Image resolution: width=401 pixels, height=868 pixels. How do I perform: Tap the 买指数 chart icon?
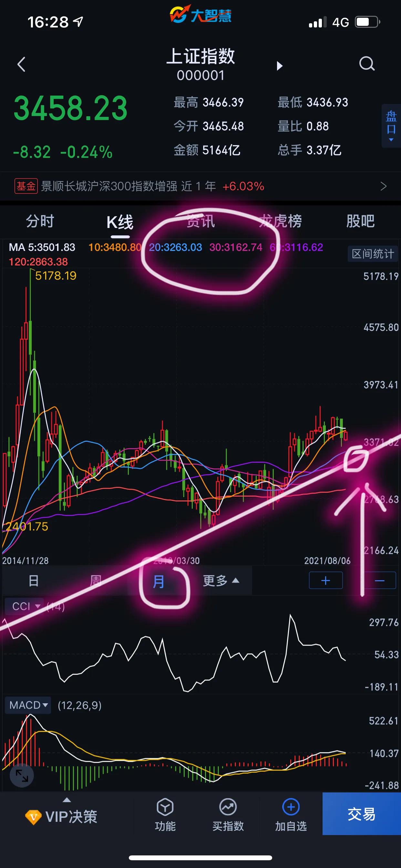pyautogui.click(x=228, y=807)
